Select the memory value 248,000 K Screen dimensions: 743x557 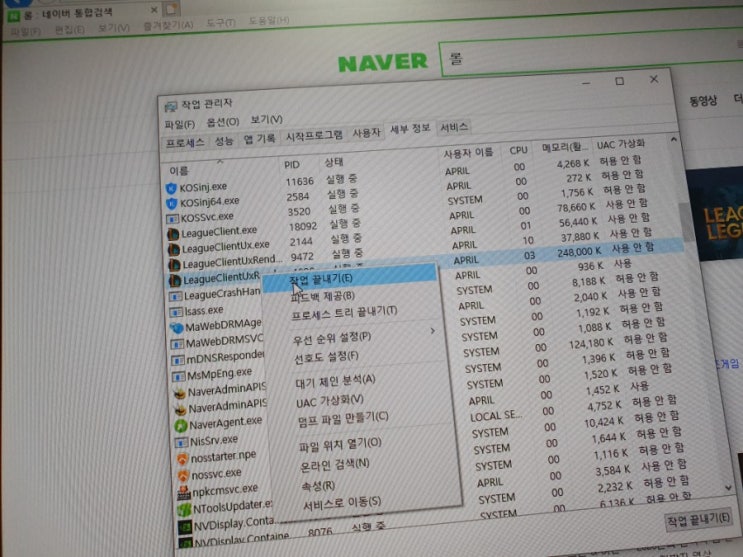579,253
